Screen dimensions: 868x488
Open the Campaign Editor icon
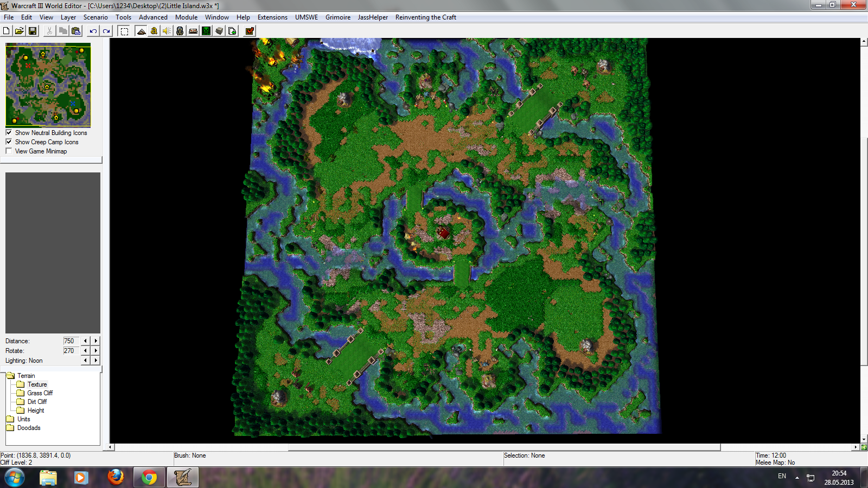pos(193,31)
